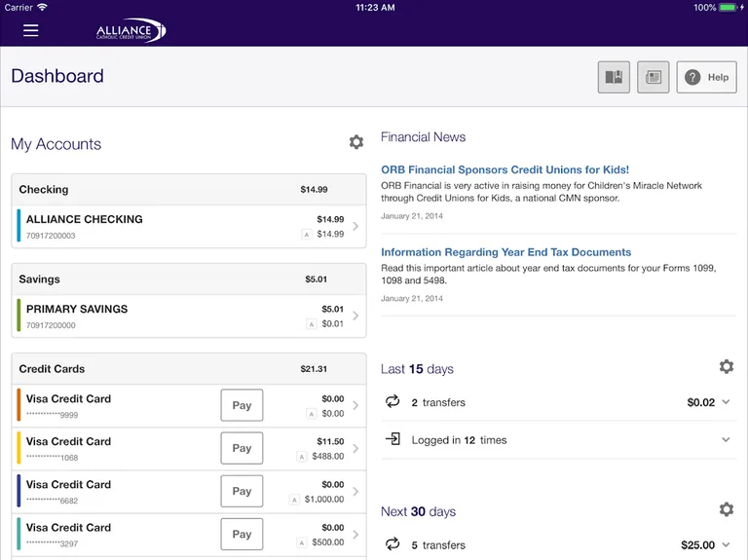Viewport: 748px width, 560px height.
Task: Expand the Logged in 12 times row
Action: coord(559,440)
